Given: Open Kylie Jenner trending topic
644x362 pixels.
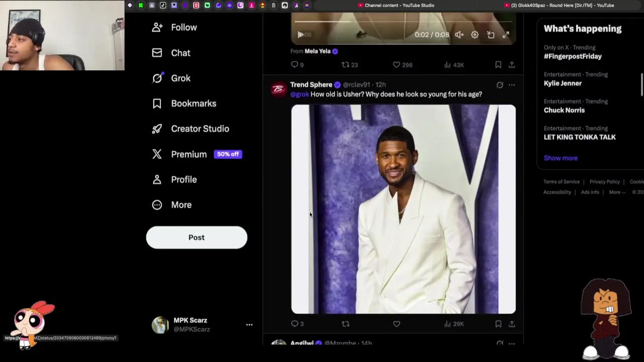Looking at the screenshot, I should point(562,83).
